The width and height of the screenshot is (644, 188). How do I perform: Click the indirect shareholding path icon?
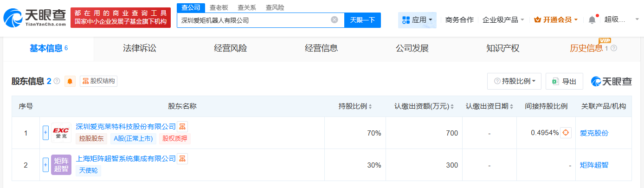tap(565, 133)
